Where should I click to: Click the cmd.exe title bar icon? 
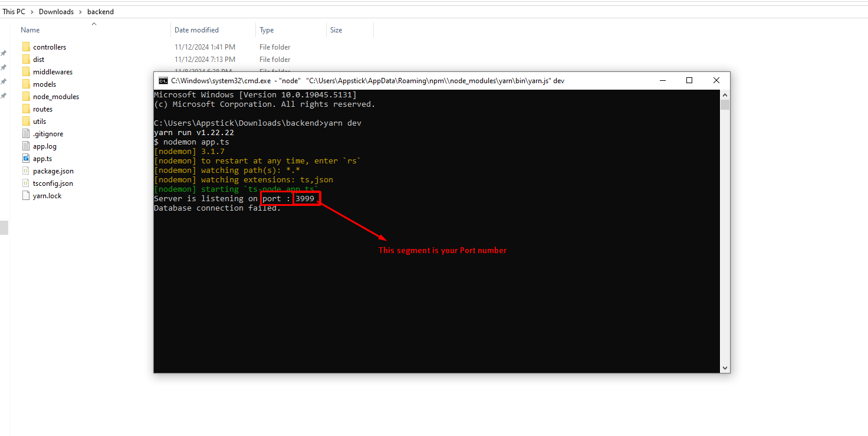pyautogui.click(x=163, y=81)
